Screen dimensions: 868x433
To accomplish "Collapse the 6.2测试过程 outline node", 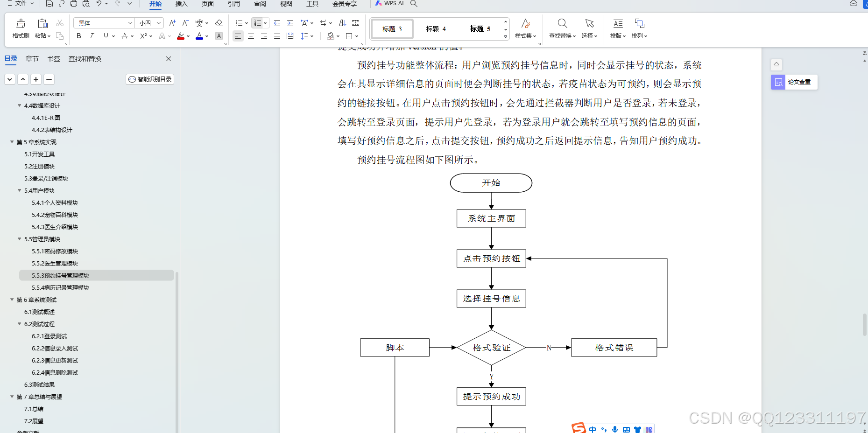I will click(x=20, y=324).
